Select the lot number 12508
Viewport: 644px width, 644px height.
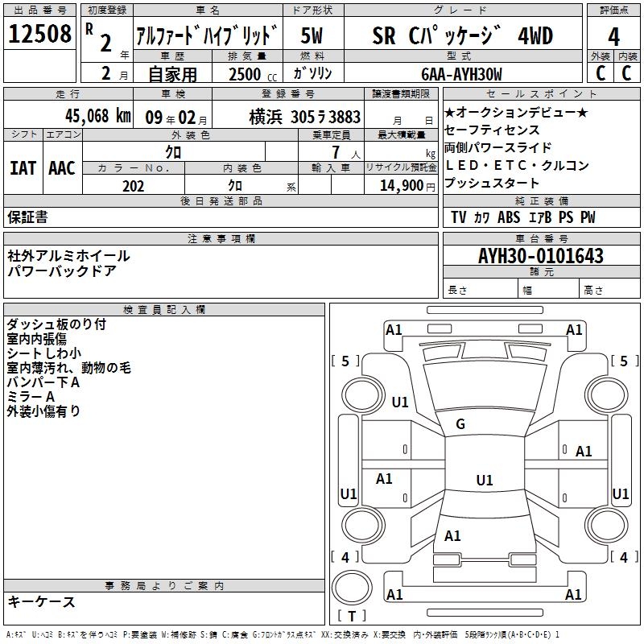[x=40, y=35]
